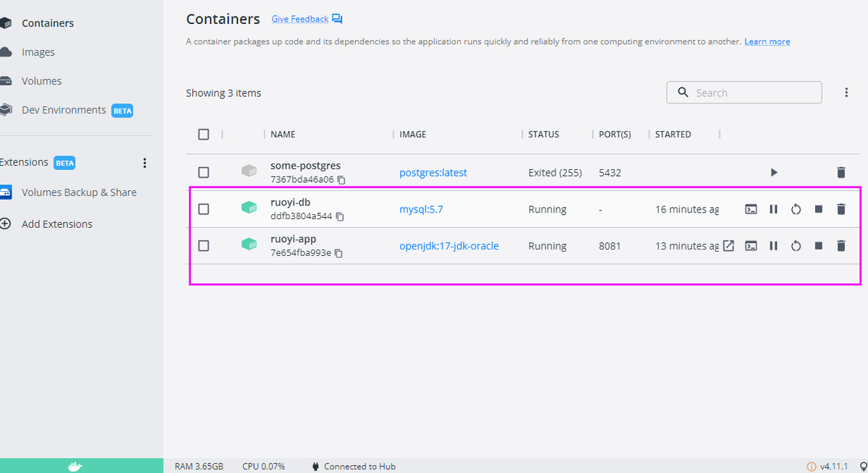This screenshot has width=868, height=473.
Task: Check the ruoyi-app container checkbox
Action: (x=203, y=246)
